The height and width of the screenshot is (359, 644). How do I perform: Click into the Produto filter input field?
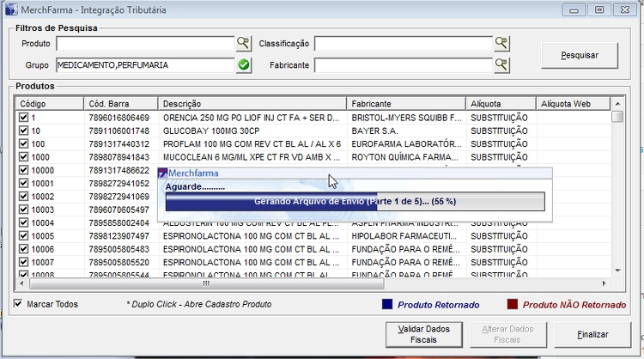pos(144,43)
